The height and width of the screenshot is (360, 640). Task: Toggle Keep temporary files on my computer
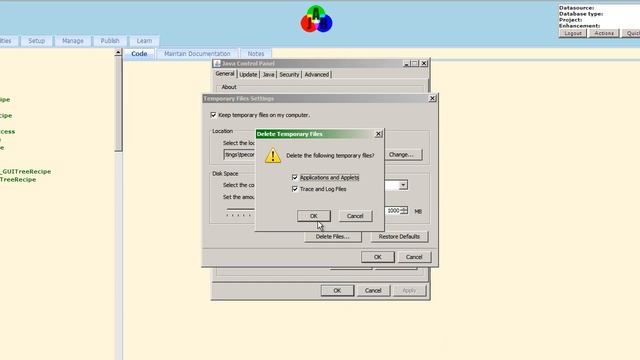[213, 115]
